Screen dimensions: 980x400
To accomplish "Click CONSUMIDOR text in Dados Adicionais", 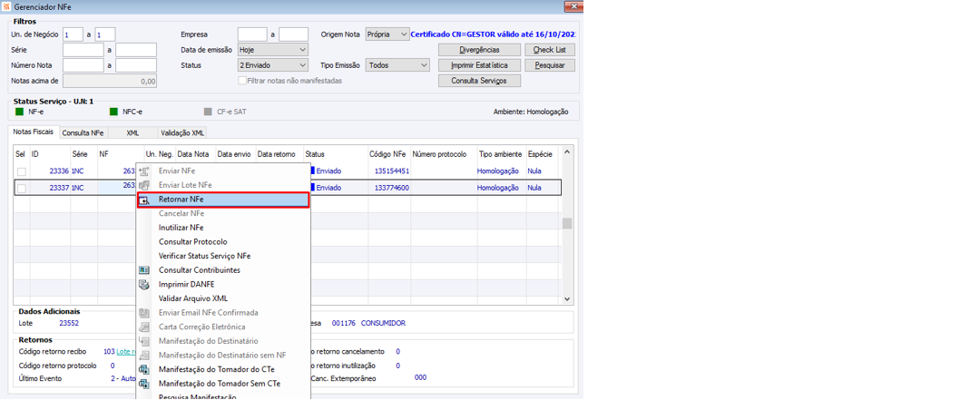I will [383, 323].
